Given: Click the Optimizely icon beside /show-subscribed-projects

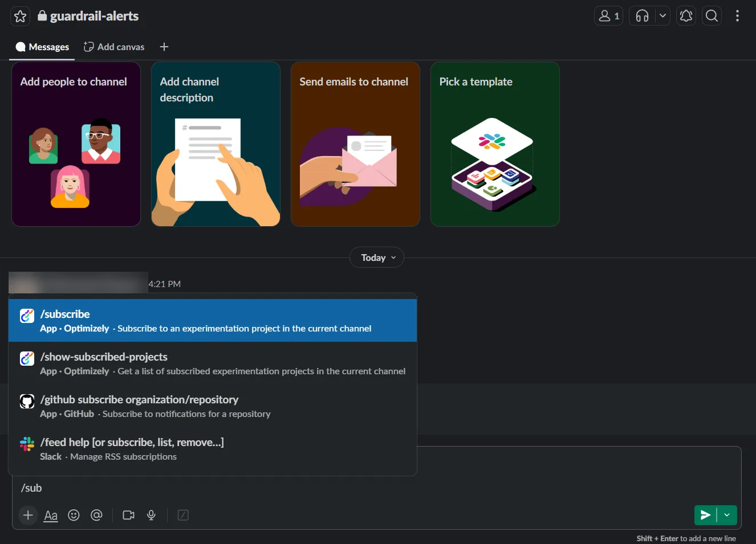Looking at the screenshot, I should [x=27, y=358].
